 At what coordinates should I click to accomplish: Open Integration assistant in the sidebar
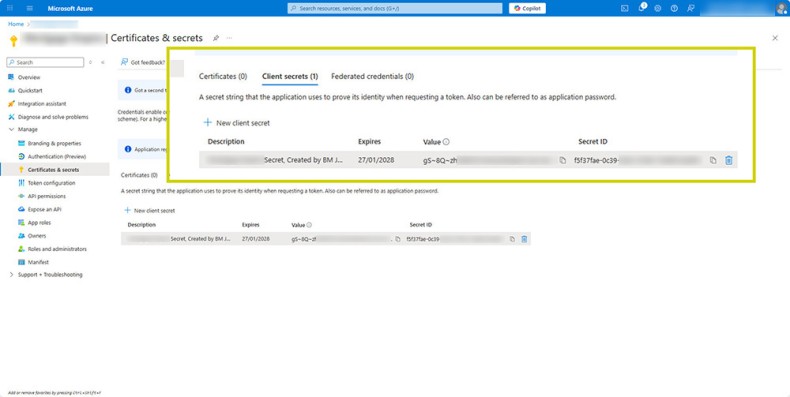(x=42, y=103)
